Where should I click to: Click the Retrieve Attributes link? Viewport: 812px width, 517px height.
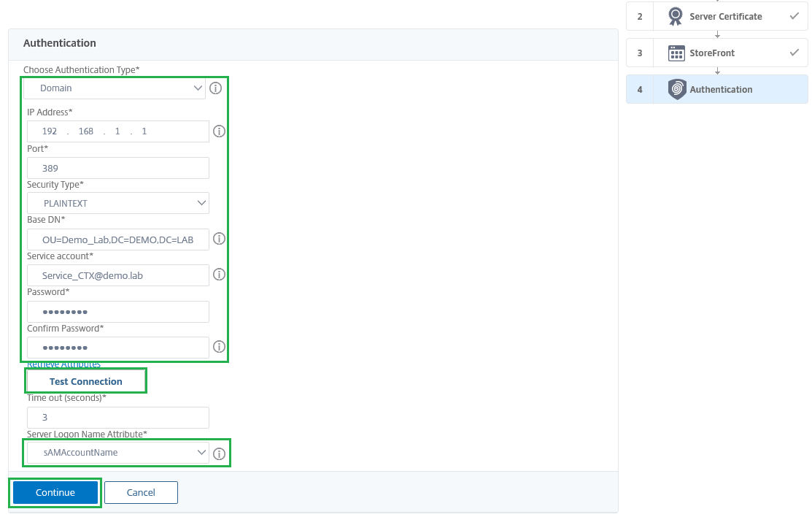pos(63,364)
